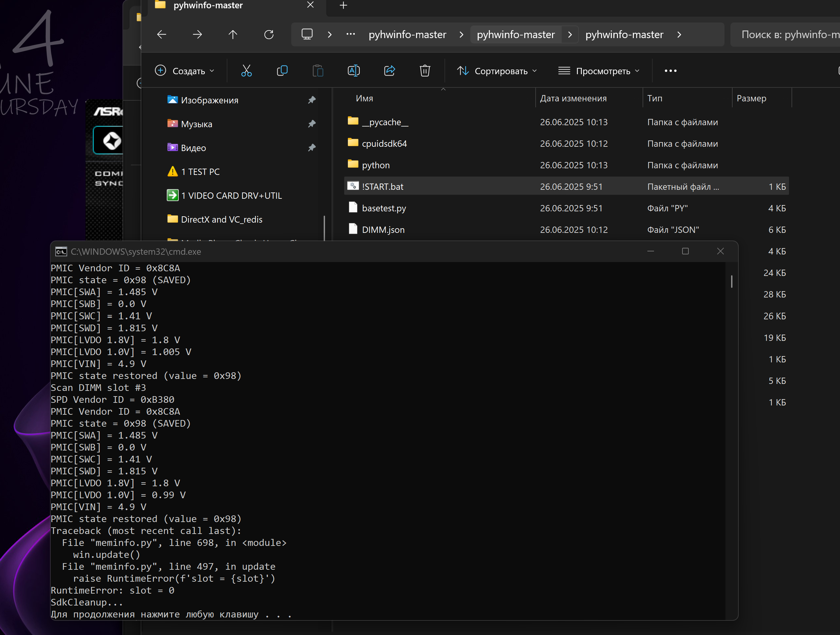840x635 pixels.
Task: Add a new Explorer tab
Action: pyautogui.click(x=343, y=5)
